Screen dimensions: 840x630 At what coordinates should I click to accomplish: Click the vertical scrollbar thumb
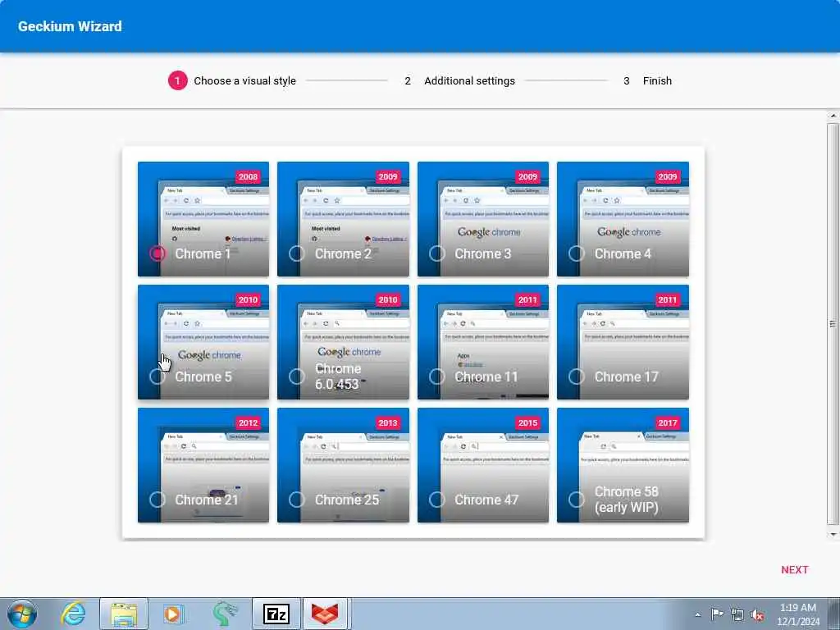point(833,323)
